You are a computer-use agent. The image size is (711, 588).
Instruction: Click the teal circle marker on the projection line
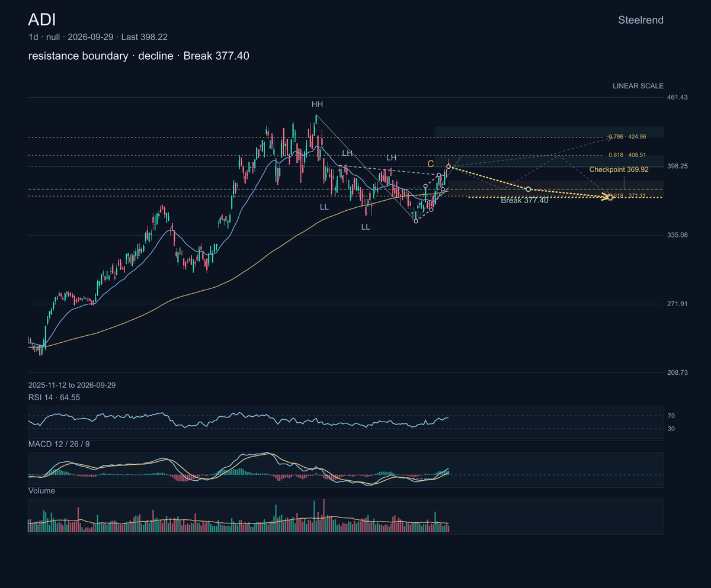point(529,189)
